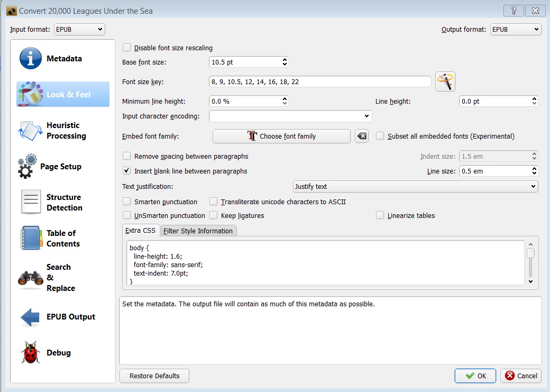The width and height of the screenshot is (550, 392).
Task: Open the EPUB Output arrow icon
Action: pyautogui.click(x=30, y=317)
